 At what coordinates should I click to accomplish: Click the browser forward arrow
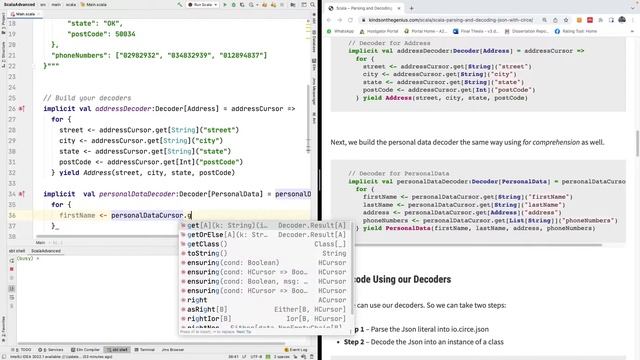coord(340,20)
